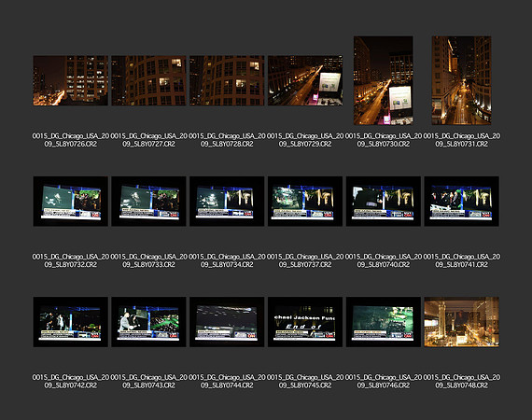Click filename label ending 5L8Y0726.CR2
Viewport: 532px width, 420px height.
(71, 140)
